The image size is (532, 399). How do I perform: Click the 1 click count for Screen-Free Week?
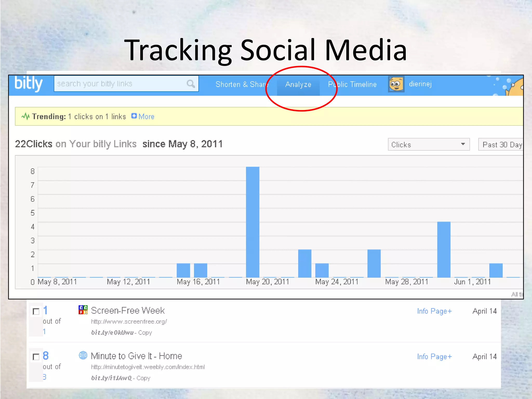point(45,310)
